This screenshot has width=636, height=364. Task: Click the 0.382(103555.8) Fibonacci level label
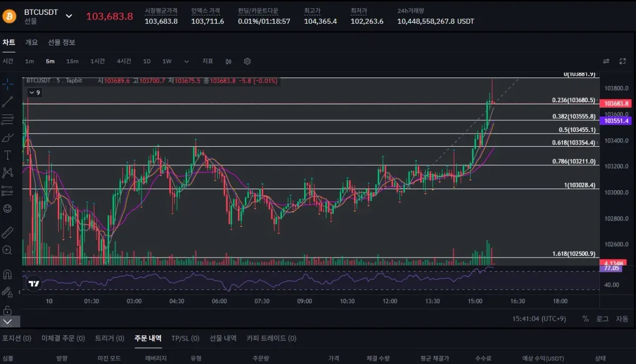[573, 117]
